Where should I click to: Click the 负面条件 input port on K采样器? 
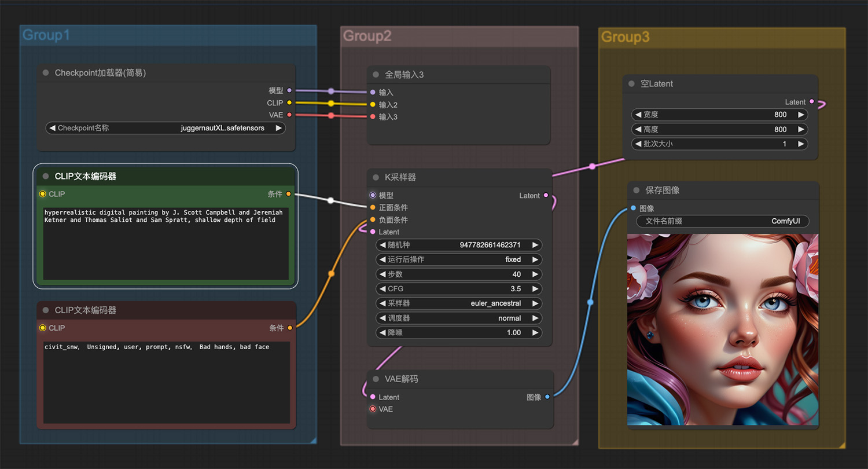coord(373,220)
